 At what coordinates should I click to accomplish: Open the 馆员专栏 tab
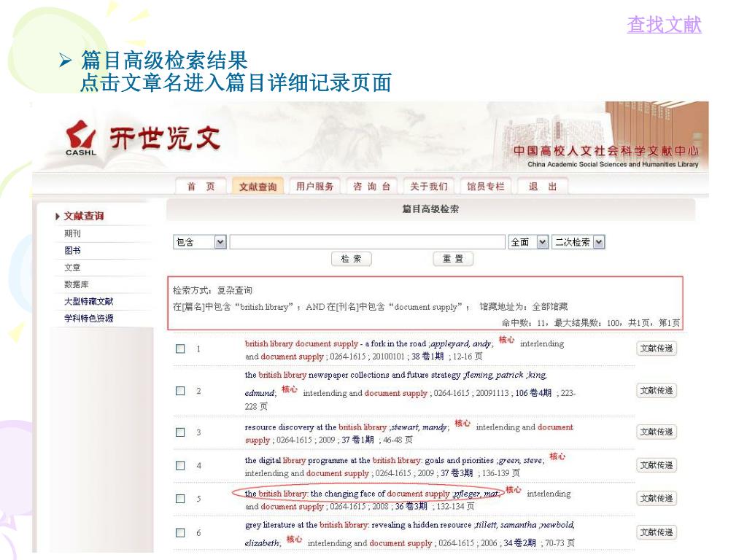[485, 187]
